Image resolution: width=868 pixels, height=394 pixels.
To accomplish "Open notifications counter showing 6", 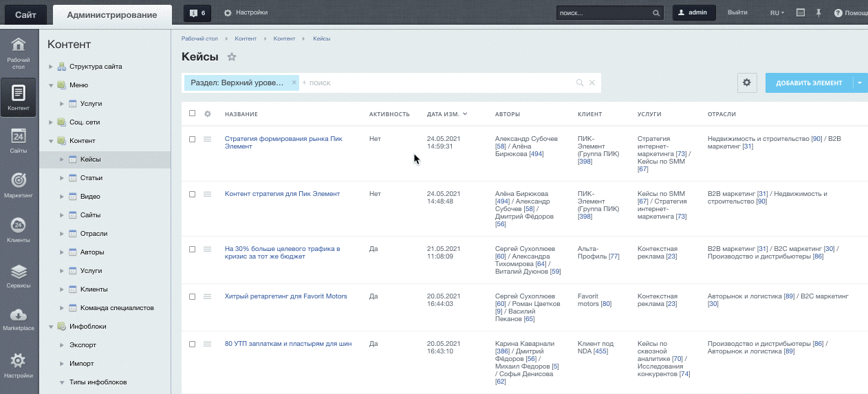I will pos(197,13).
